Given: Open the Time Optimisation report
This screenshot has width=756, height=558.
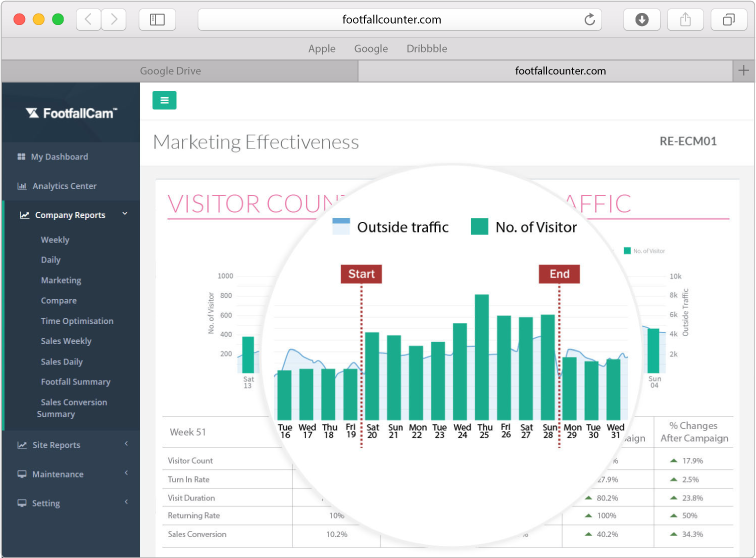Looking at the screenshot, I should pos(77,321).
